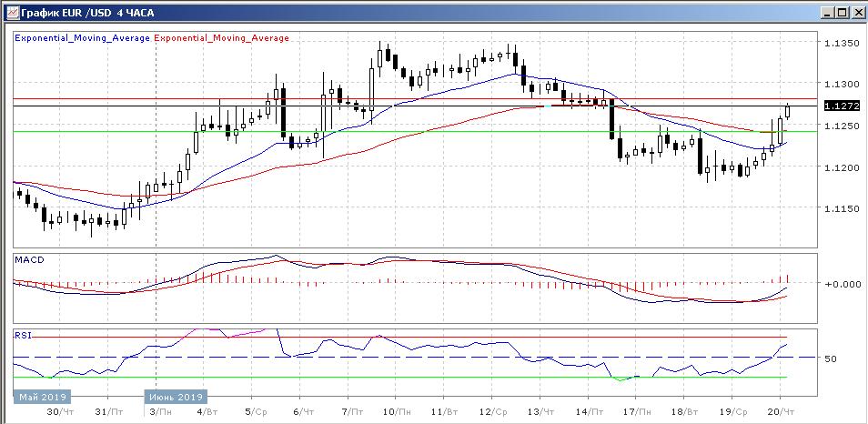This screenshot has height=424, width=868.
Task: Click the 1.1300 price axis label
Action: point(842,85)
